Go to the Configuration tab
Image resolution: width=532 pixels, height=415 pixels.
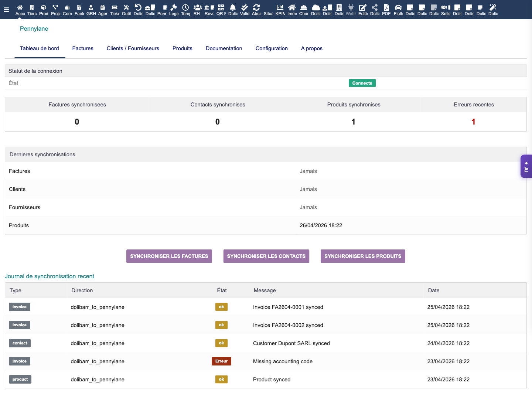[272, 48]
